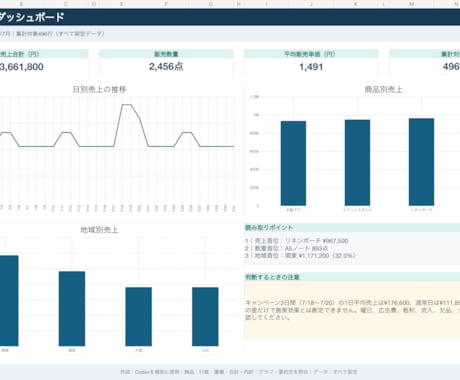The height and width of the screenshot is (380, 460).
Task: Select the line 地域首位：関東 ¥1,171,200
Action: click(300, 256)
